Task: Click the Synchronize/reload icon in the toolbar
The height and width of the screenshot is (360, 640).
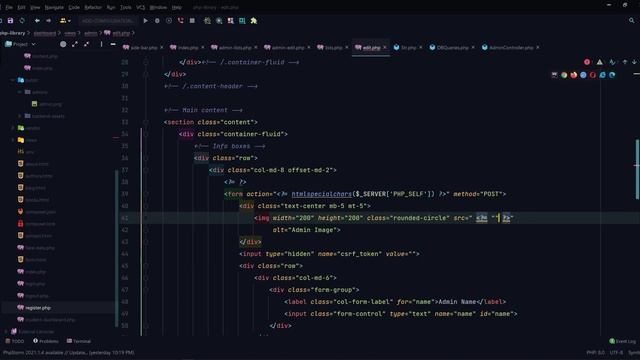Action: (x=22, y=21)
